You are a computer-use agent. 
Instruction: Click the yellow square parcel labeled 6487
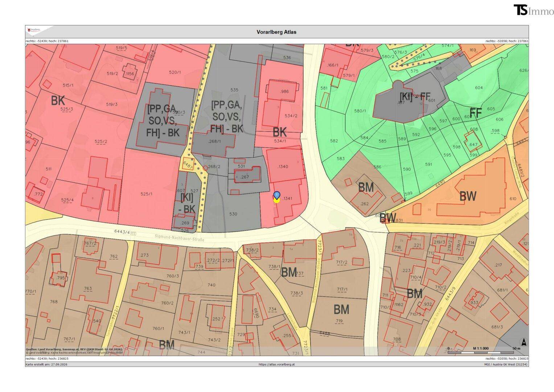[x=188, y=164]
